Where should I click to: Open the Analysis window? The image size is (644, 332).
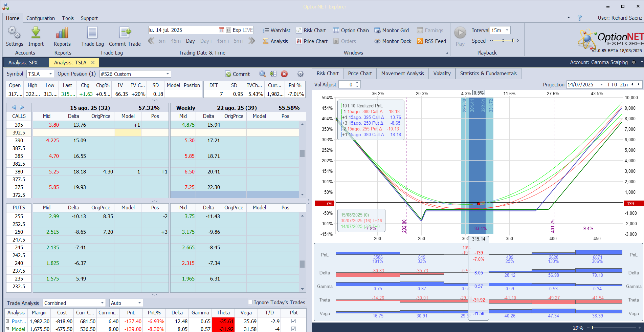click(275, 41)
